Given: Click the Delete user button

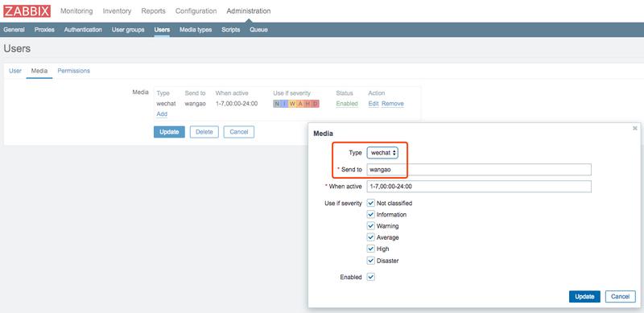Looking at the screenshot, I should pyautogui.click(x=204, y=132).
